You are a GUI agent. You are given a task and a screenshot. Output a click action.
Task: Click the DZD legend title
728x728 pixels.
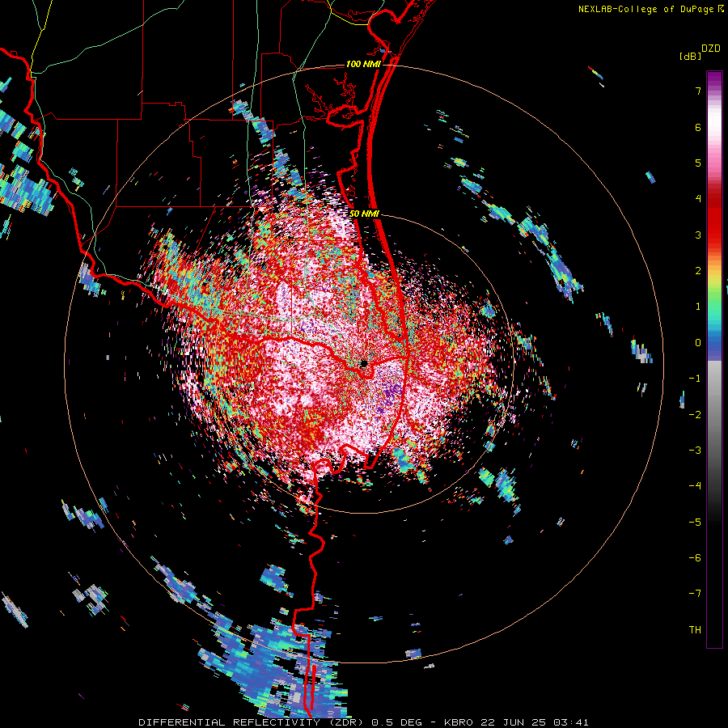tap(711, 49)
